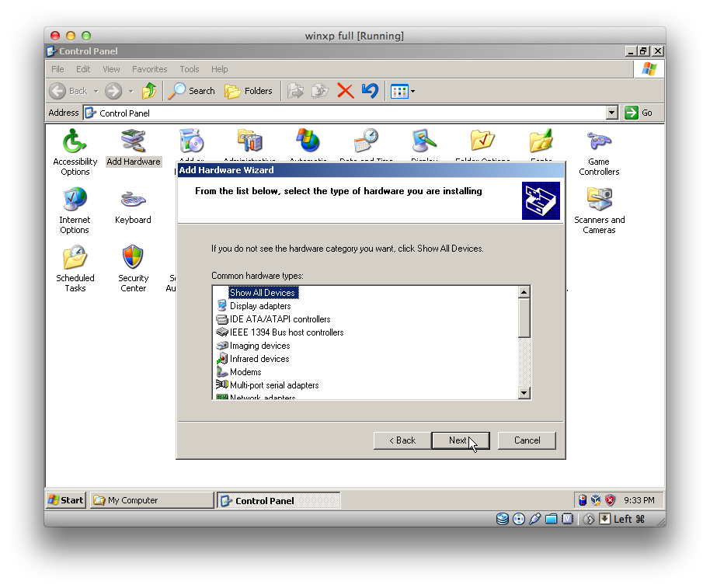The width and height of the screenshot is (710, 588).
Task: Click the wizard's Back button
Action: 402,440
